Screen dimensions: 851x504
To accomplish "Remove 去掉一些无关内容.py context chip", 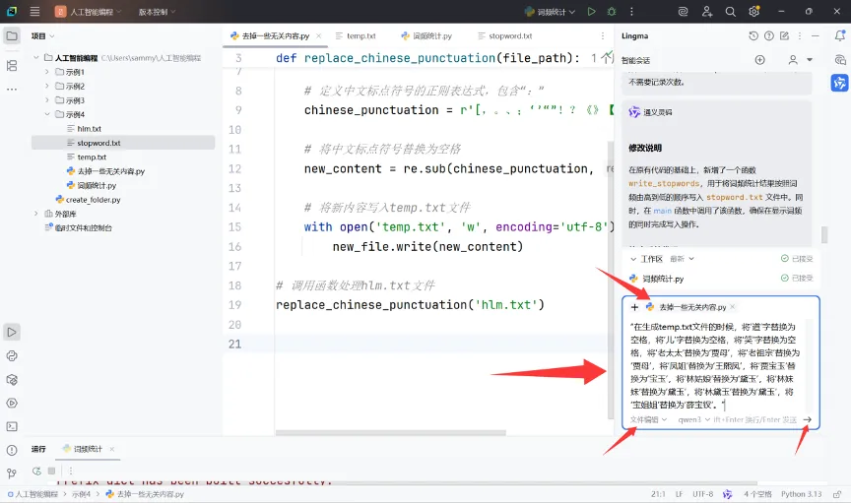I will pyautogui.click(x=733, y=306).
